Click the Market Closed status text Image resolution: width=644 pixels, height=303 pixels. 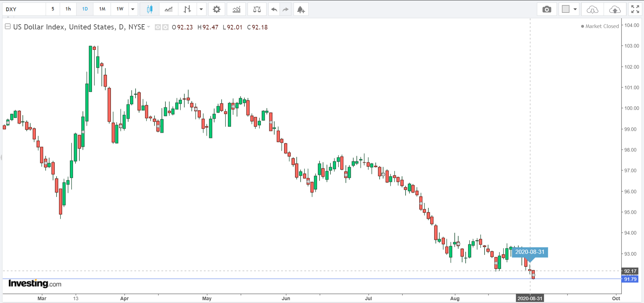[602, 26]
